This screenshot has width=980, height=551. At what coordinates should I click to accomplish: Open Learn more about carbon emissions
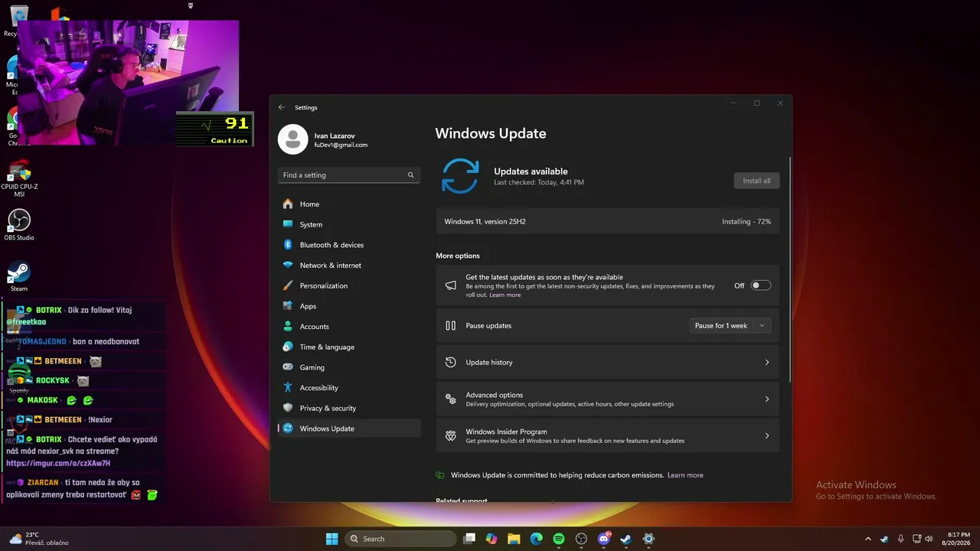point(685,475)
